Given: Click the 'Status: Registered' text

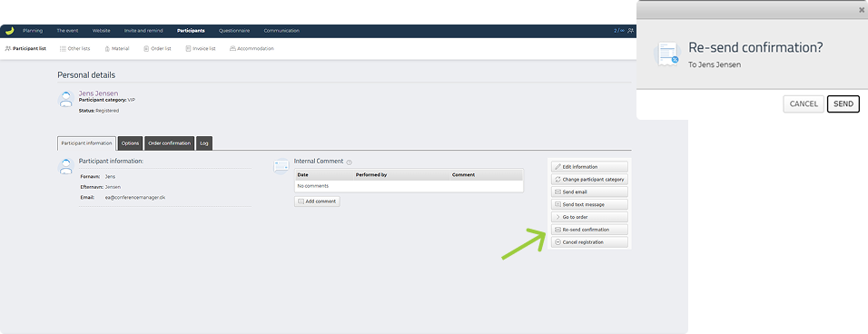Looking at the screenshot, I should (99, 111).
